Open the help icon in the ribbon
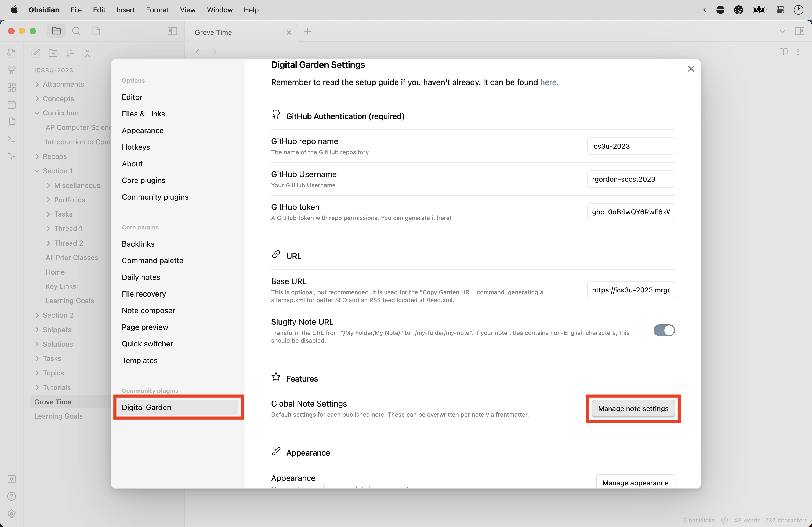The width and height of the screenshot is (812, 527). [11, 496]
